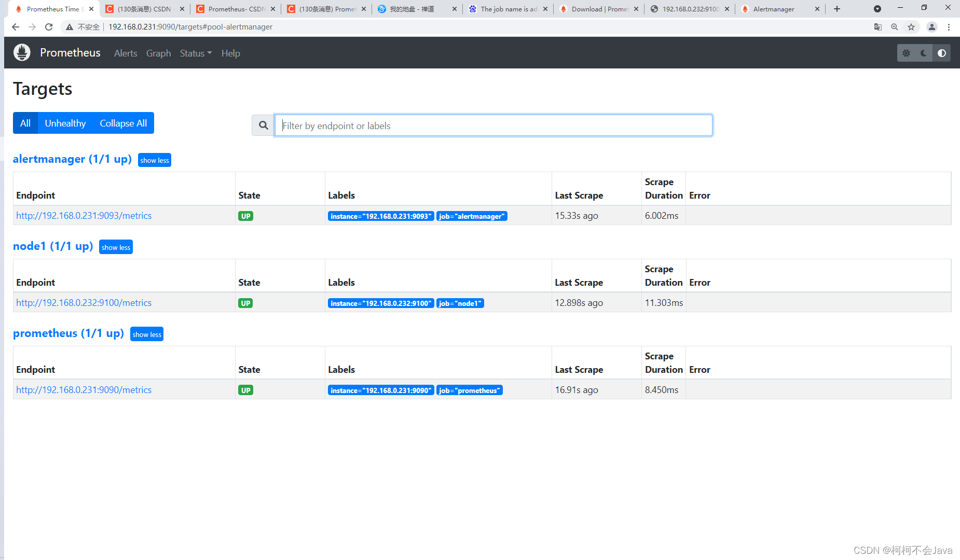Open a new browser tab
Screen dimensions: 960x560
837,9
